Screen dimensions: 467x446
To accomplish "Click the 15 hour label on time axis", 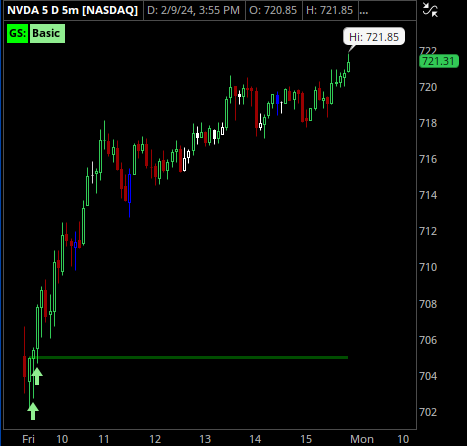I will pyautogui.click(x=306, y=439).
